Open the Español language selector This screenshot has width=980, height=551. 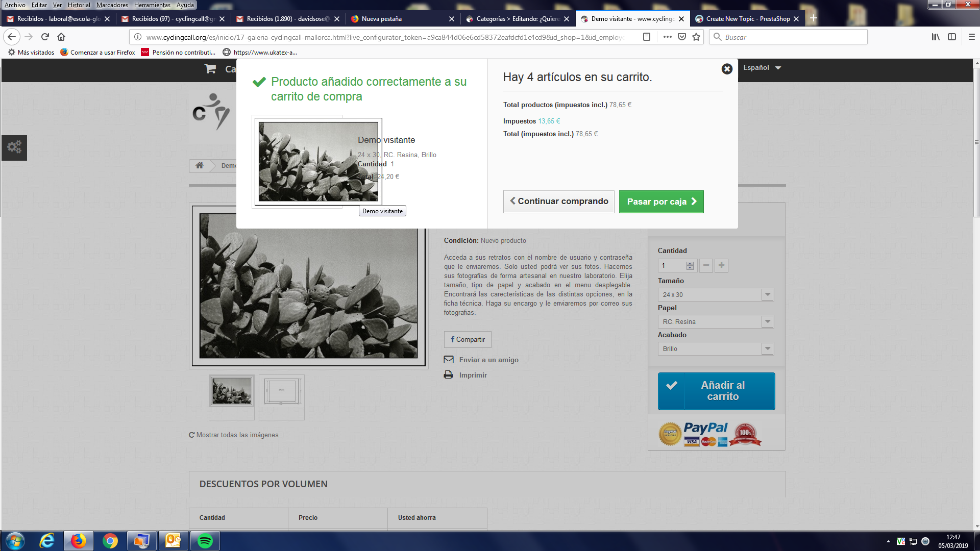pos(762,67)
